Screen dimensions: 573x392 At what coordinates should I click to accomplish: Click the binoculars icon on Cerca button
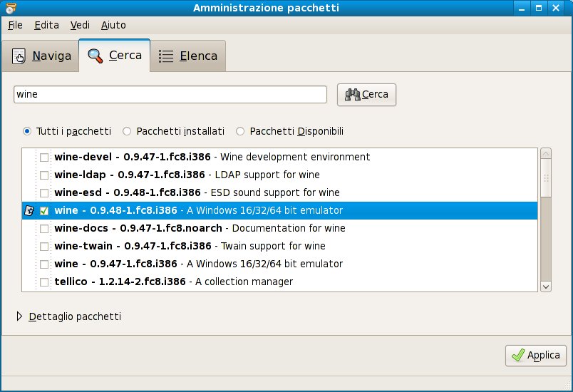[x=352, y=95]
